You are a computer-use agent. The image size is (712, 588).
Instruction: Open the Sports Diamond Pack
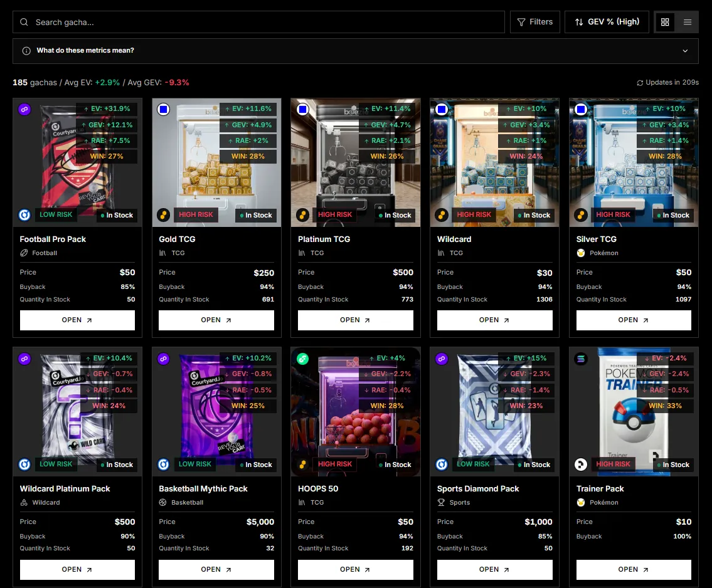click(x=494, y=569)
